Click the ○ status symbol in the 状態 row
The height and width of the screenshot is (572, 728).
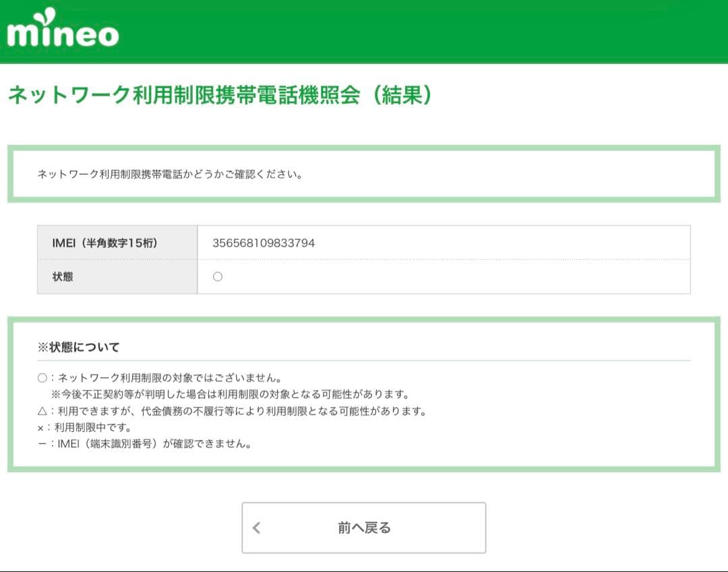click(217, 277)
